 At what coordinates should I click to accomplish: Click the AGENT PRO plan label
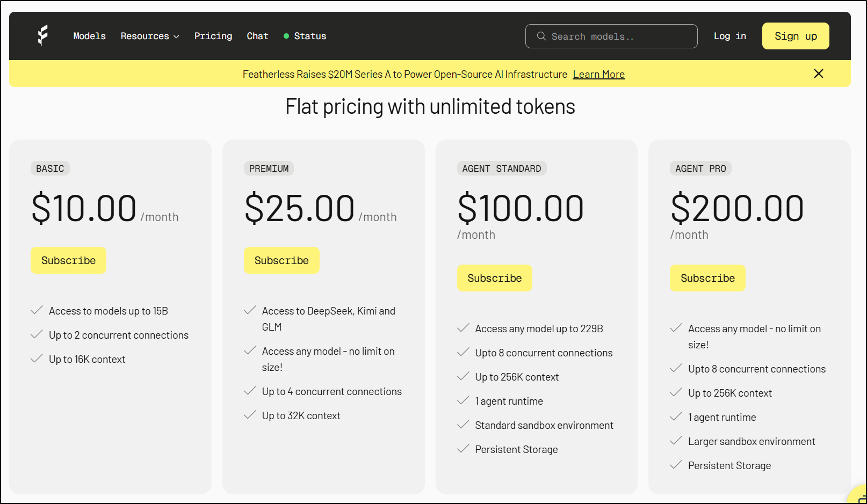click(x=700, y=169)
